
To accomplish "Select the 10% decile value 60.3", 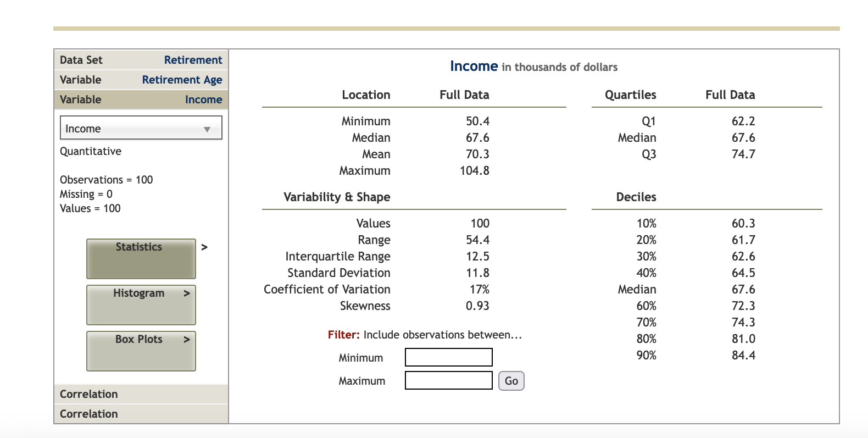I will click(x=743, y=223).
